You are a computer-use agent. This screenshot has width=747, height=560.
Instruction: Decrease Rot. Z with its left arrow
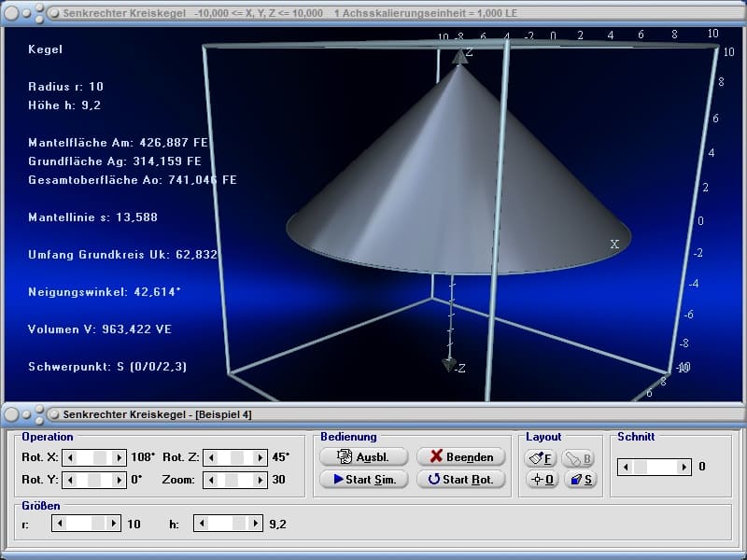coord(211,457)
